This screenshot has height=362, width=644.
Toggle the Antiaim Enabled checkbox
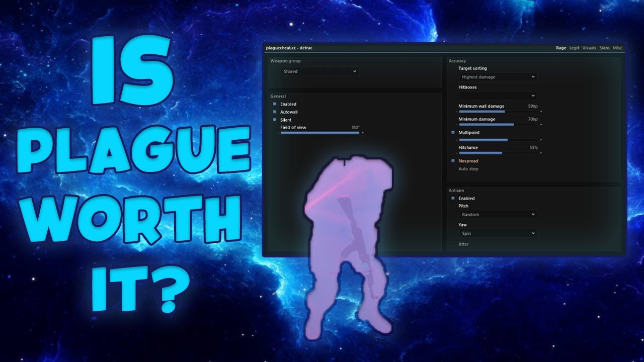tap(453, 198)
